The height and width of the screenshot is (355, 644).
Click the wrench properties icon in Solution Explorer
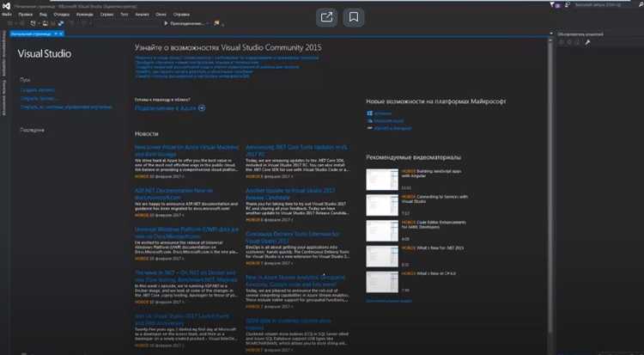pos(587,42)
